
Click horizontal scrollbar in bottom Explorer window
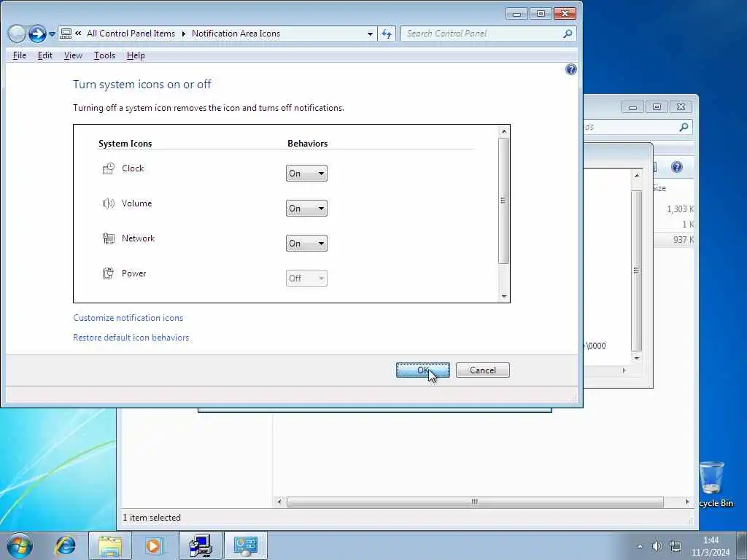[475, 502]
